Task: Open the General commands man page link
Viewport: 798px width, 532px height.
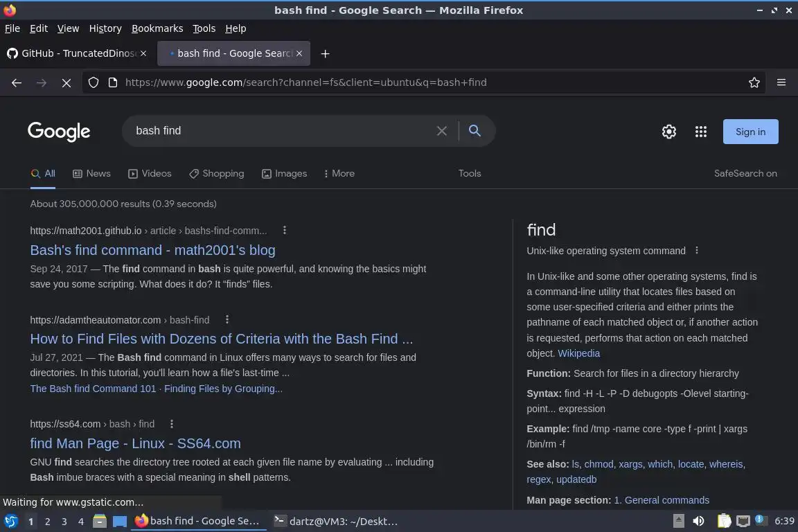Action: (x=662, y=500)
